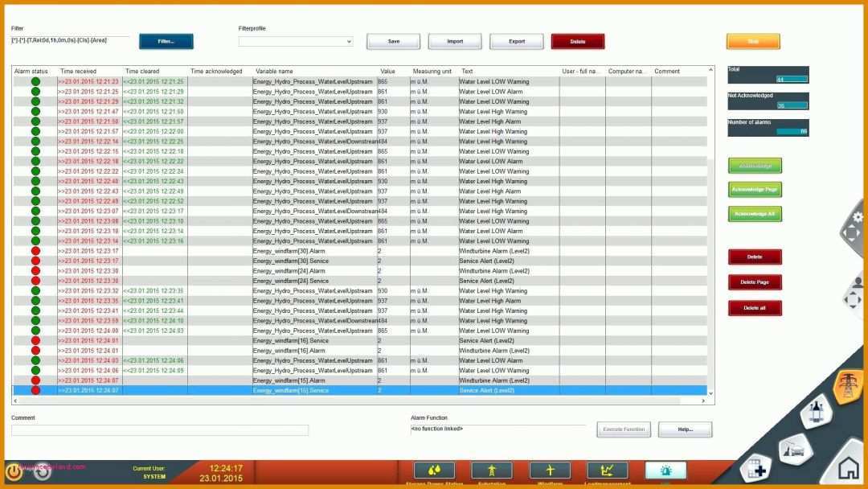868x489 pixels.
Task: Click the Comment column header
Action: tap(667, 72)
